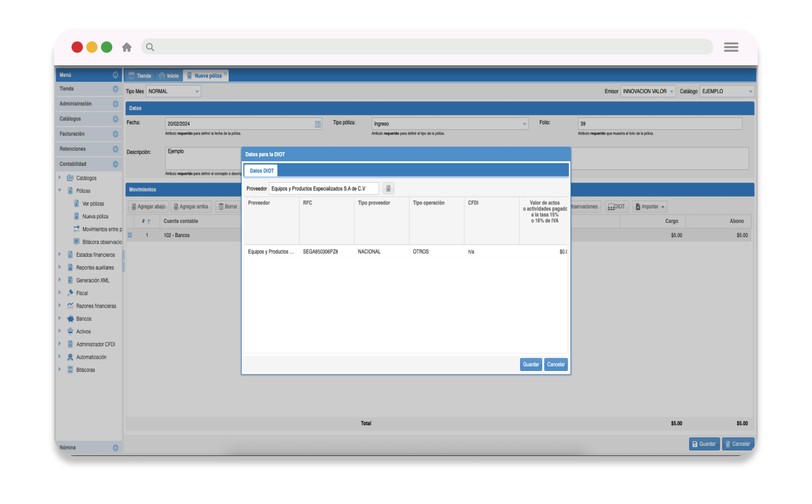
Task: Open the Tipo póliza dropdown
Action: (524, 124)
